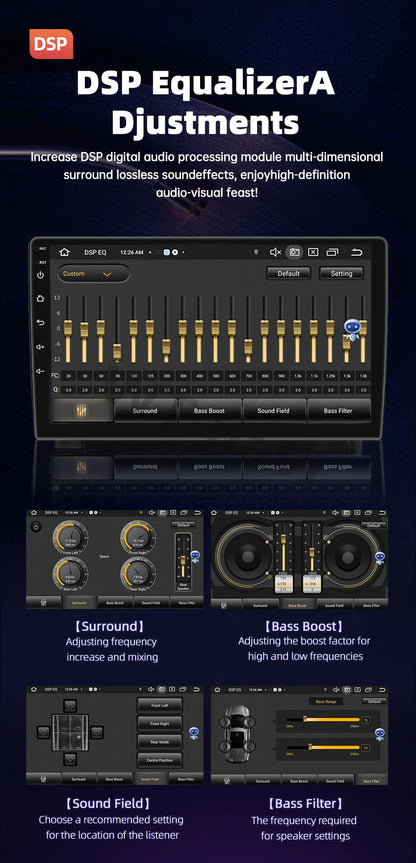Open the Custom preset dropdown
Image resolution: width=416 pixels, height=863 pixels.
(x=94, y=274)
